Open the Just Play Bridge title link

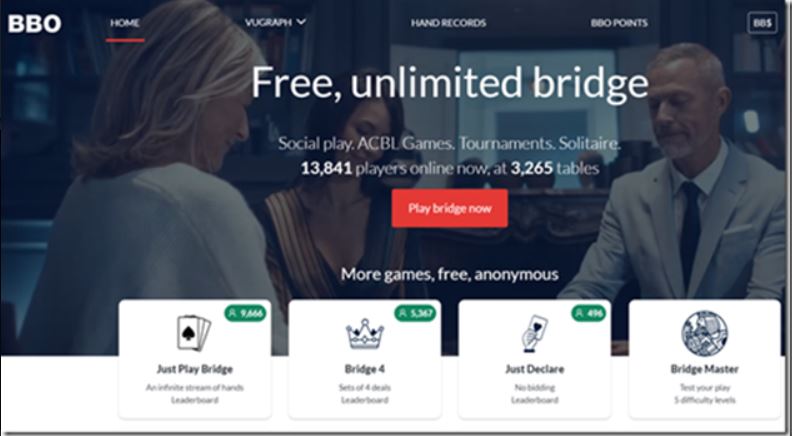[194, 369]
